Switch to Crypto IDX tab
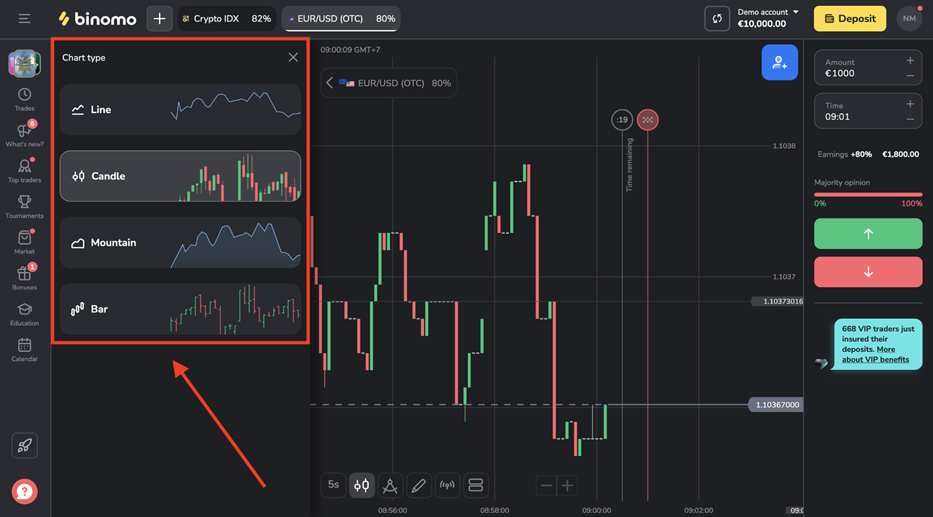Image resolution: width=933 pixels, height=517 pixels. coord(227,18)
